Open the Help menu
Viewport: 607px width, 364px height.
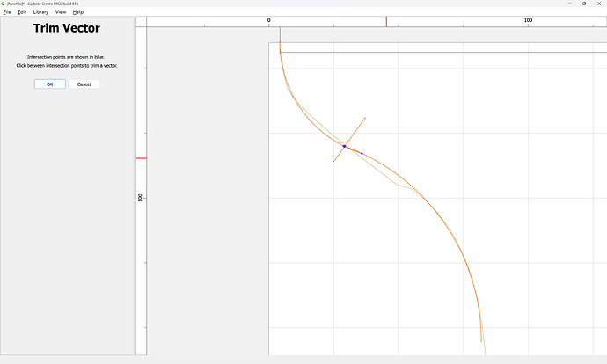point(78,12)
